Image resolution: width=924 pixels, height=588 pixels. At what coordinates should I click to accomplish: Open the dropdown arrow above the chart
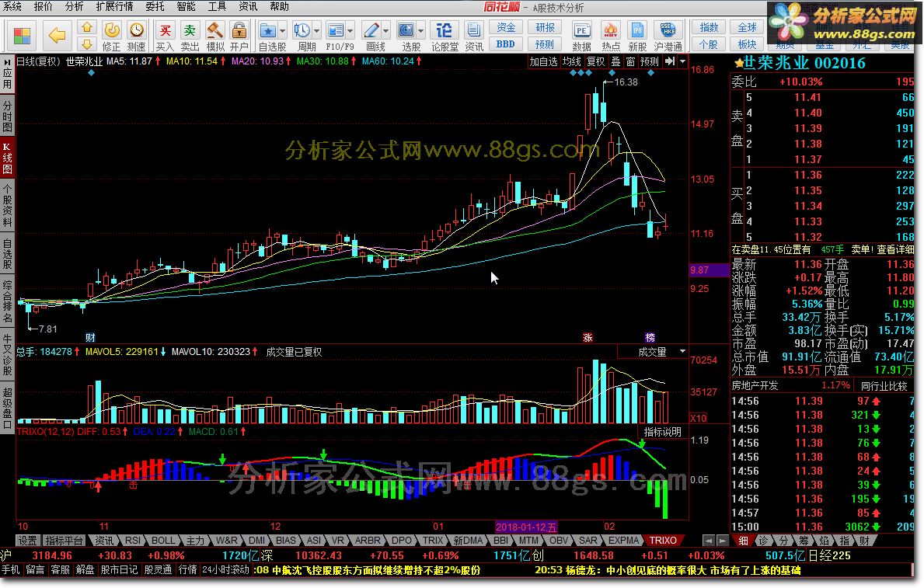point(682,61)
